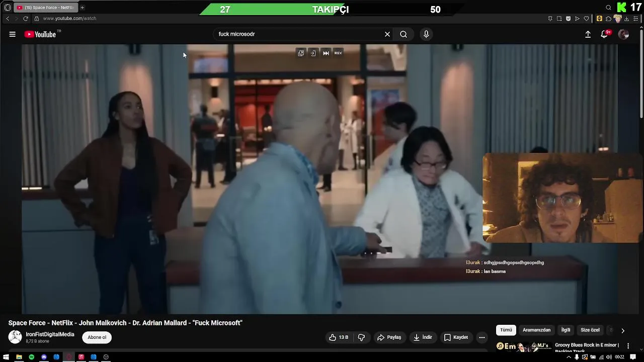Open the browser easy setup sliders icon
This screenshot has height=362, width=644.
(x=635, y=19)
